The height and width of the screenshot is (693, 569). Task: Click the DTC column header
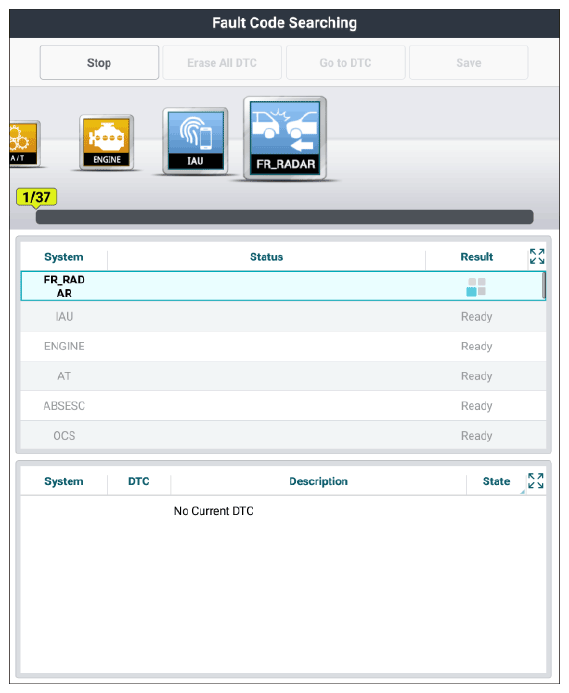(139, 481)
